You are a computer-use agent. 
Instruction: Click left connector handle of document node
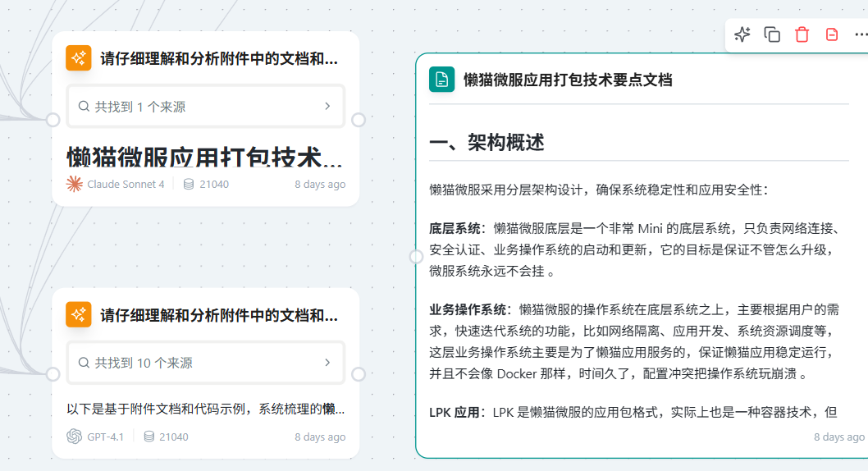click(416, 256)
